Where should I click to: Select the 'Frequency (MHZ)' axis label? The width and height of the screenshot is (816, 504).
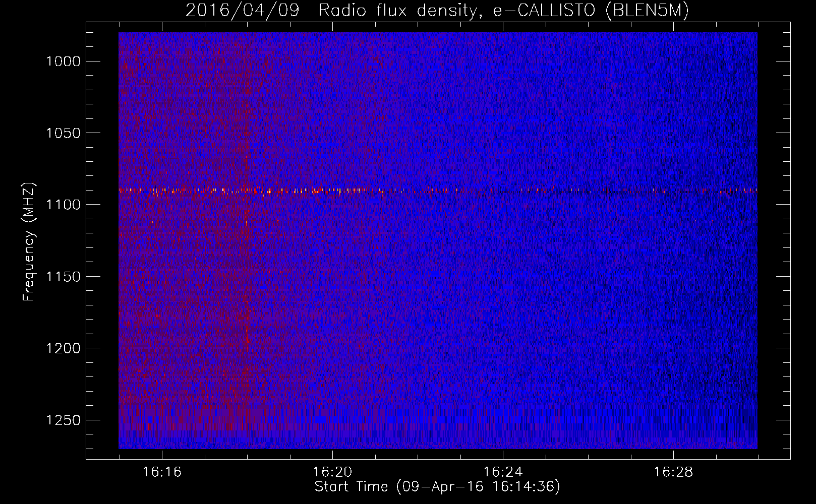[x=29, y=242]
